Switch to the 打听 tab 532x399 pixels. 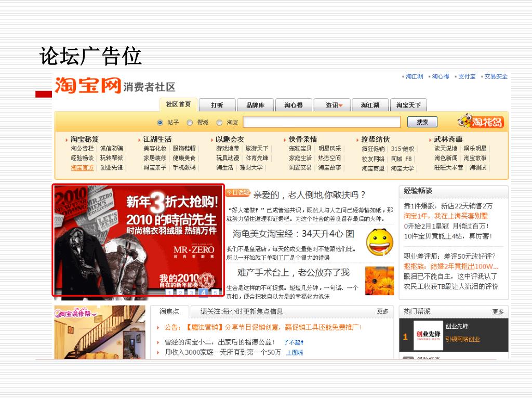(x=217, y=105)
